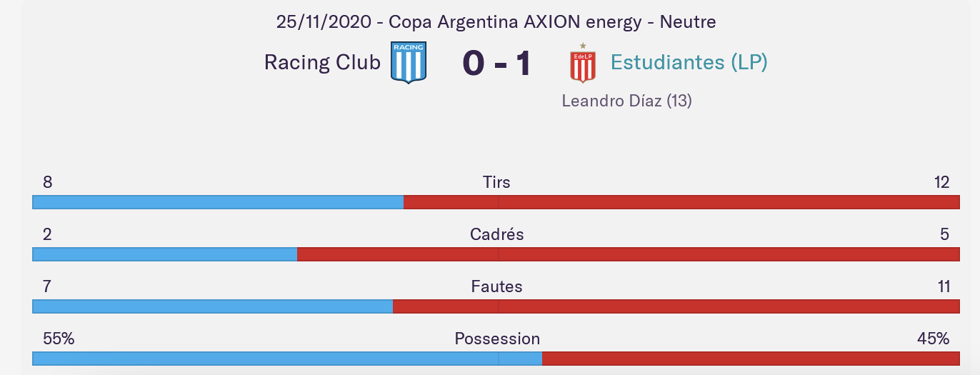The image size is (980, 375).
Task: Open the Estudiantes (LP) team link
Action: tap(689, 62)
